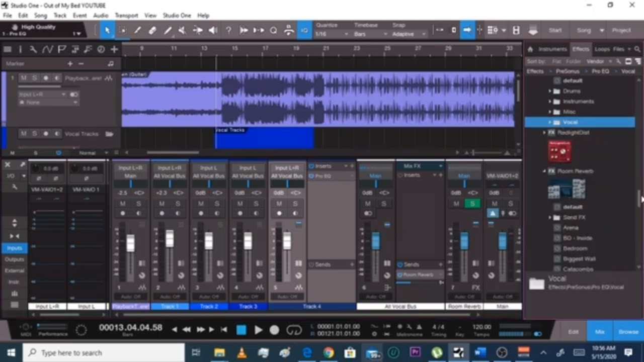Select the Split tool
This screenshot has height=362, width=644.
pos(137,30)
